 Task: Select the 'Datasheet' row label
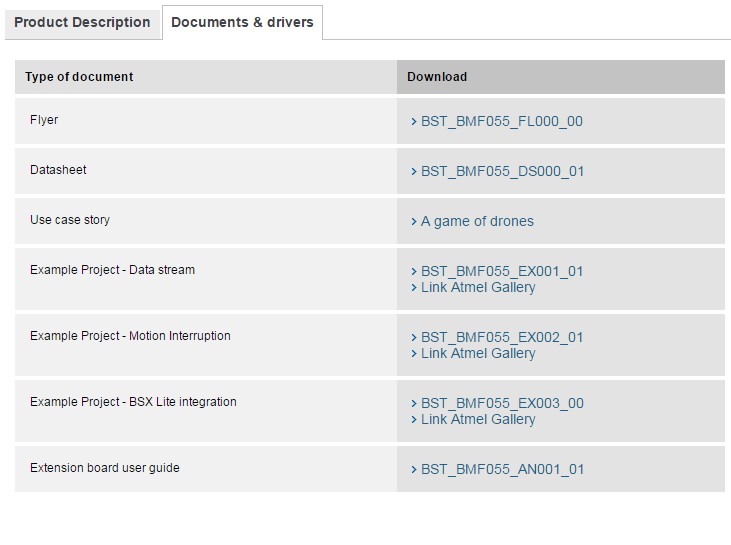pos(58,170)
